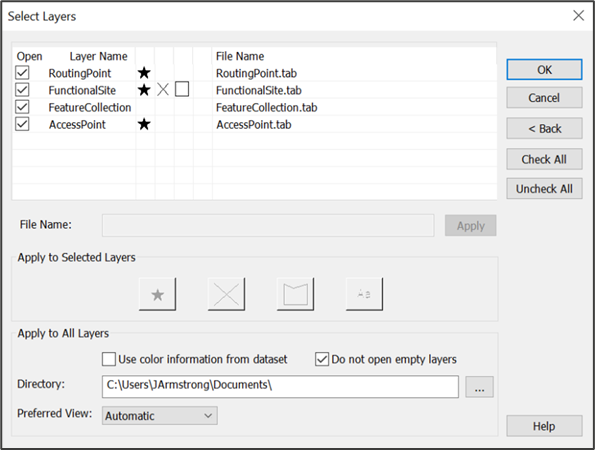Uncheck the AccessPoint open checkbox
Image resolution: width=595 pixels, height=450 pixels.
coord(22,124)
